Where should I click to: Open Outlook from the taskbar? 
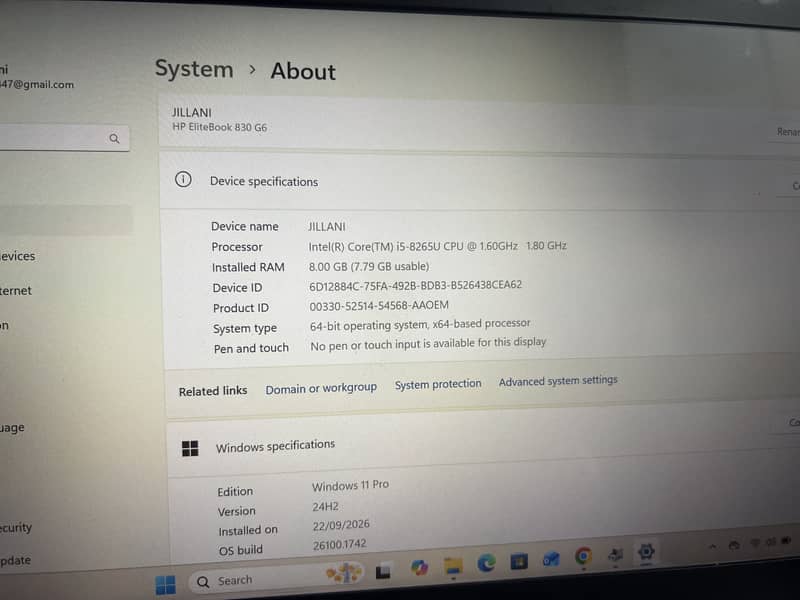(x=551, y=559)
